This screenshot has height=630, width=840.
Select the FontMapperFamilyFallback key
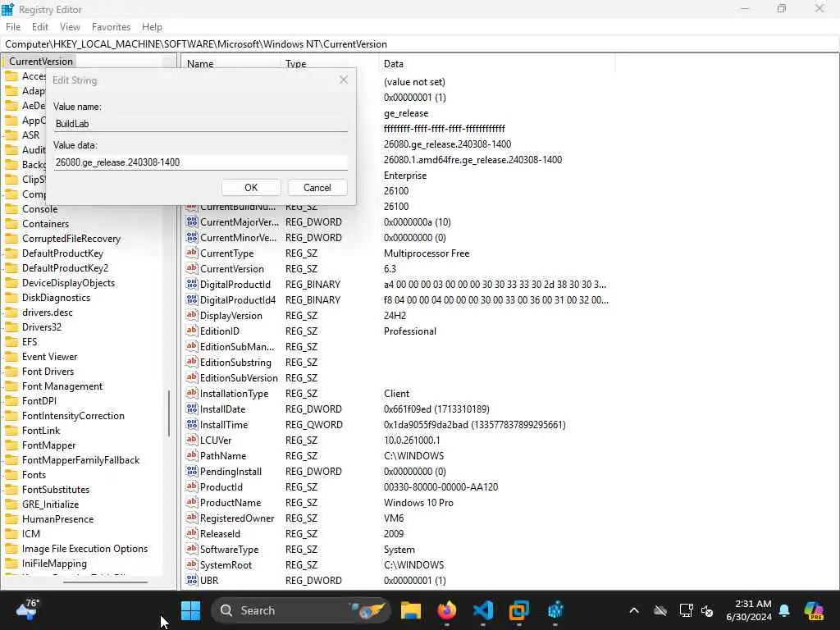80,460
